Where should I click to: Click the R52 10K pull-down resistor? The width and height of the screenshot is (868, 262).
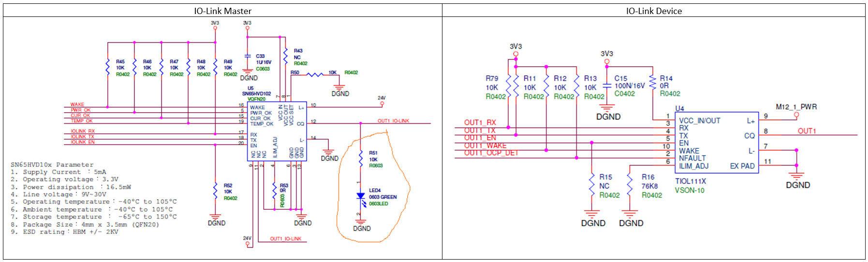coord(215,191)
